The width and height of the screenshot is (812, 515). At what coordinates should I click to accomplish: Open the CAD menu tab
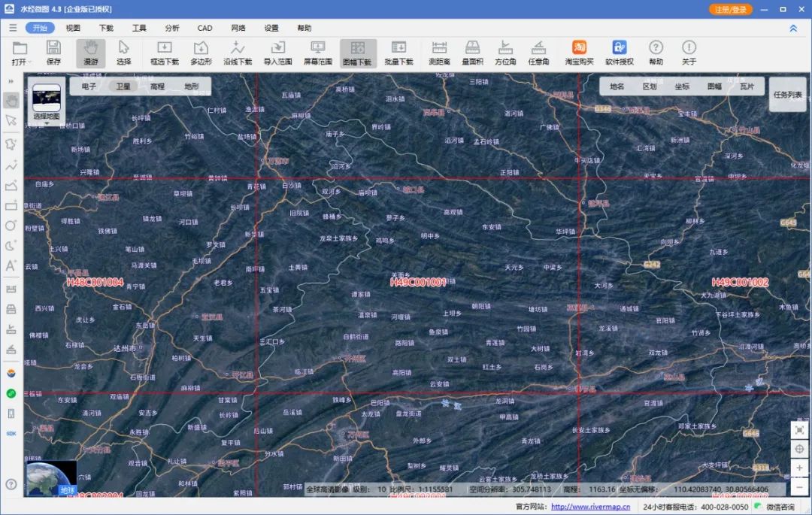pos(205,28)
